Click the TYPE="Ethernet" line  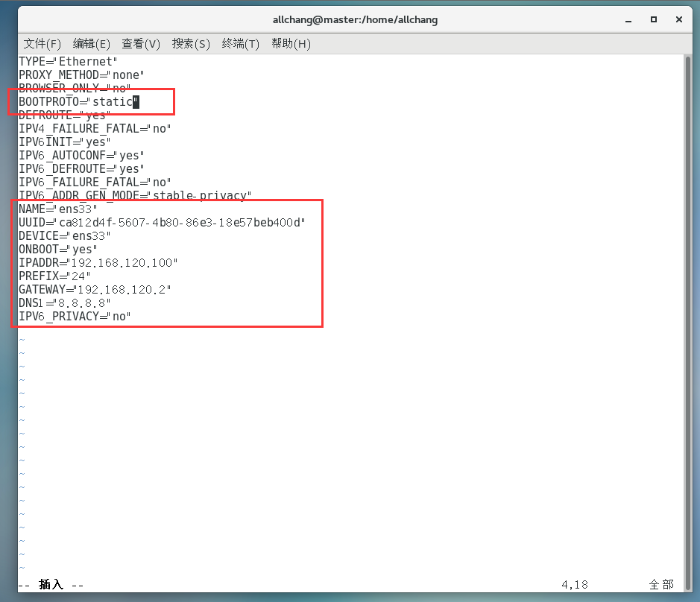click(68, 62)
